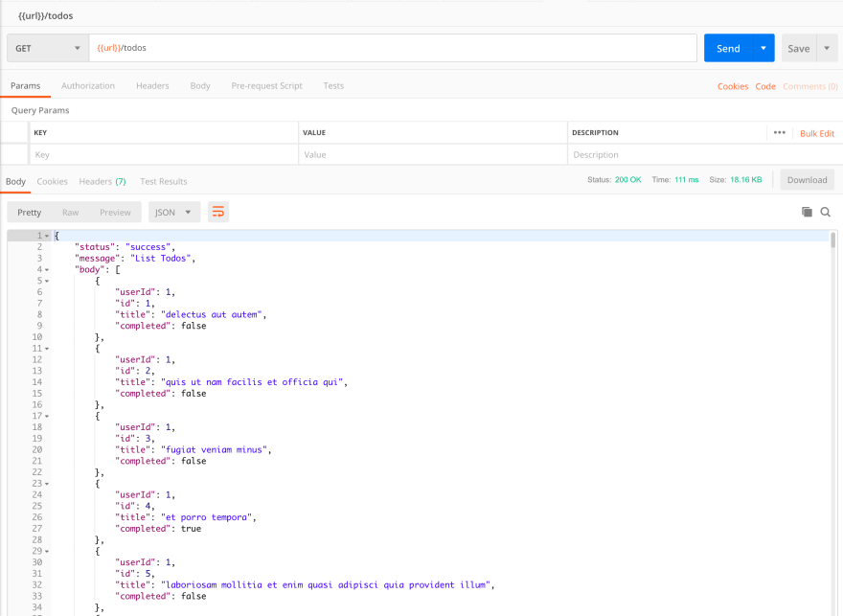The image size is (843, 616).
Task: Select the response Cookies tab
Action: tap(52, 181)
